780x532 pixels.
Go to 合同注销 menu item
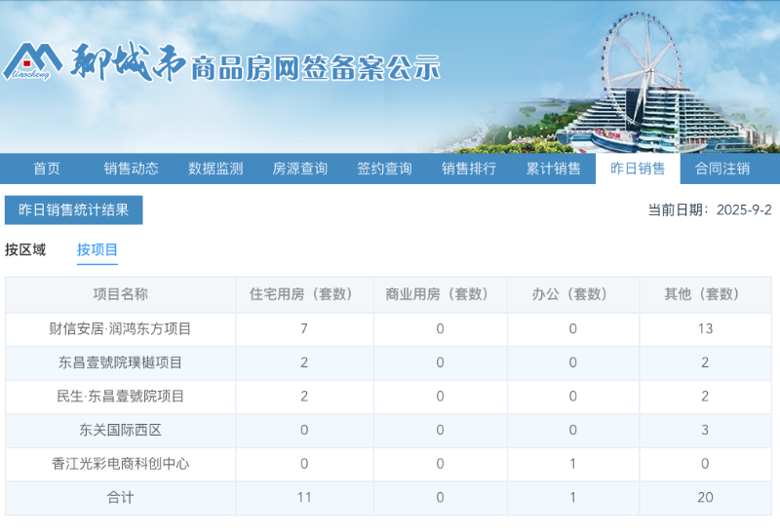pyautogui.click(x=722, y=169)
